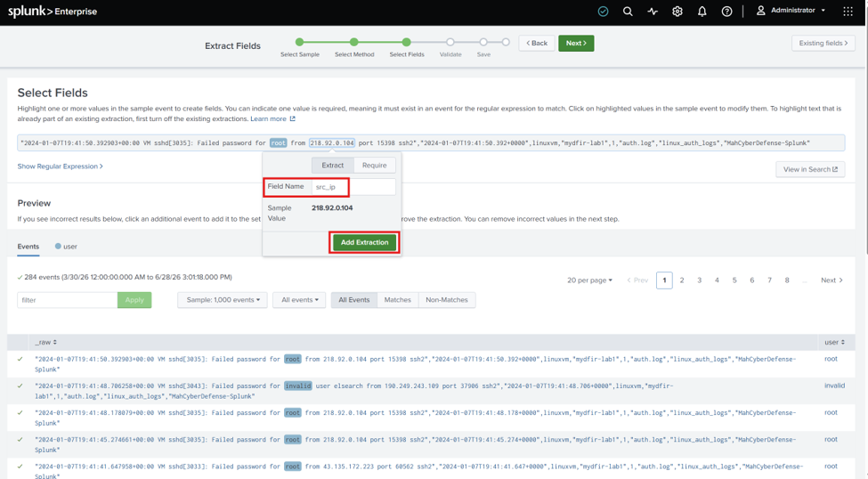Click the Field Name input box
The image size is (868, 479).
[353, 187]
